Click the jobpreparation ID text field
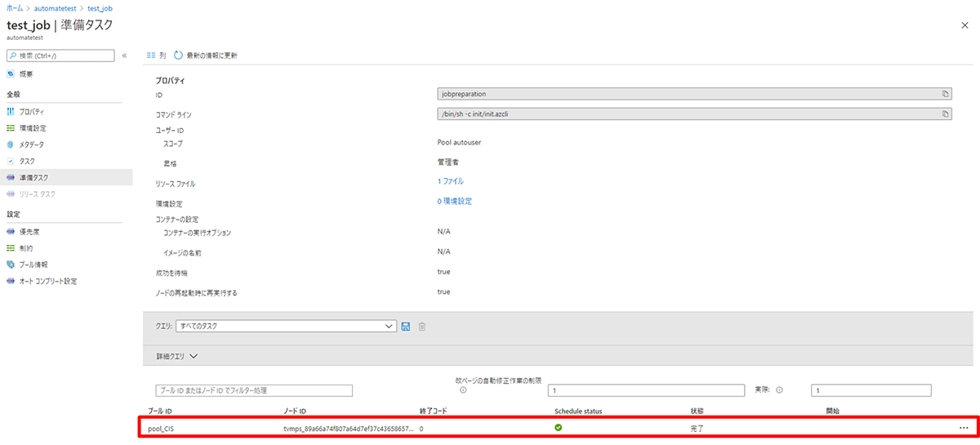Image resolution: width=980 pixels, height=445 pixels. coord(695,94)
